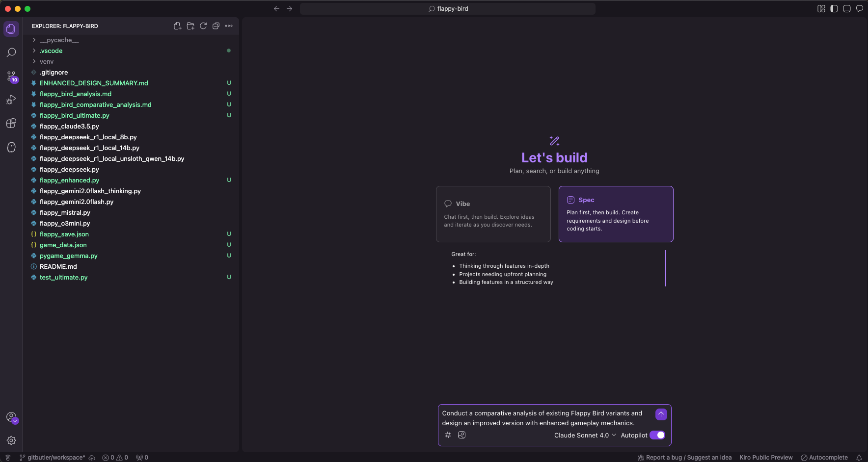Select the Spec mode card
Image resolution: width=868 pixels, height=462 pixels.
click(x=616, y=214)
